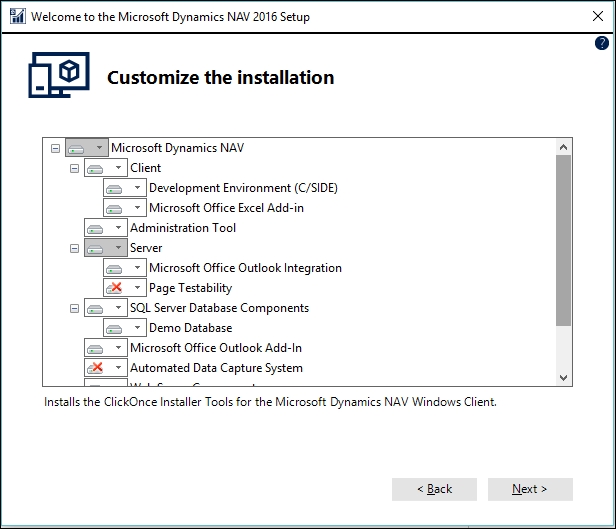The image size is (616, 529).
Task: Click the drive icon beside Demo Database
Action: (x=114, y=329)
